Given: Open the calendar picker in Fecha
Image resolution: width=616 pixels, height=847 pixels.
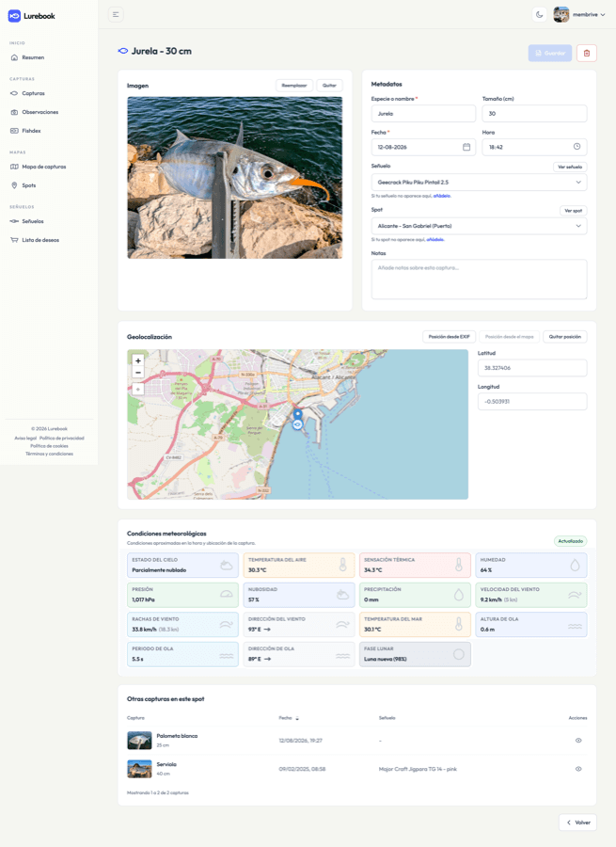Looking at the screenshot, I should click(466, 147).
